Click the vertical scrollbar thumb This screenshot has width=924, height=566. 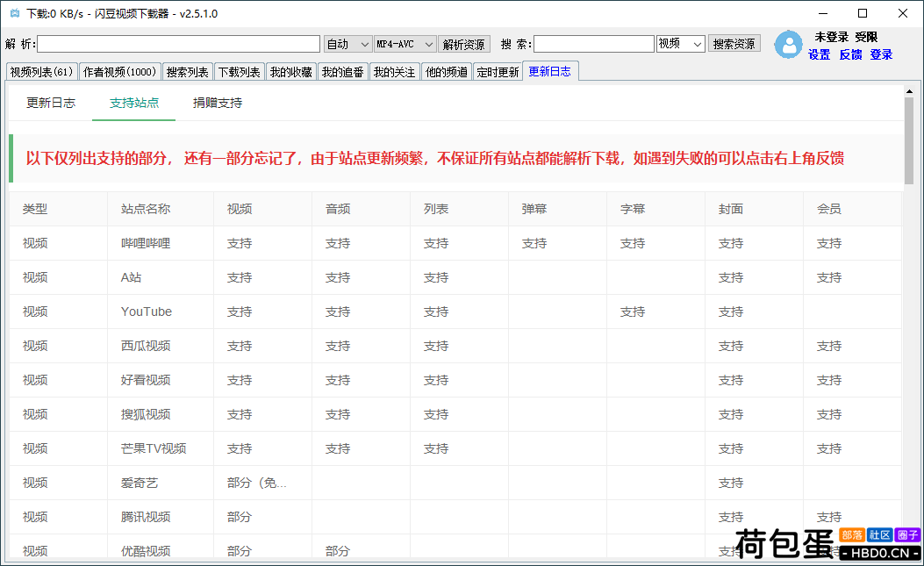pyautogui.click(x=909, y=141)
